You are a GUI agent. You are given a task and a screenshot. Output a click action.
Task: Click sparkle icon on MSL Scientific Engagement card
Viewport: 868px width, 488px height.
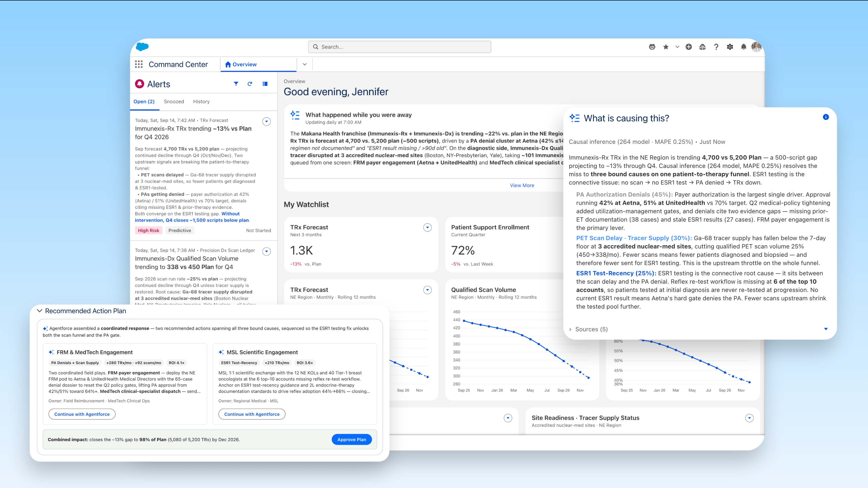click(221, 352)
